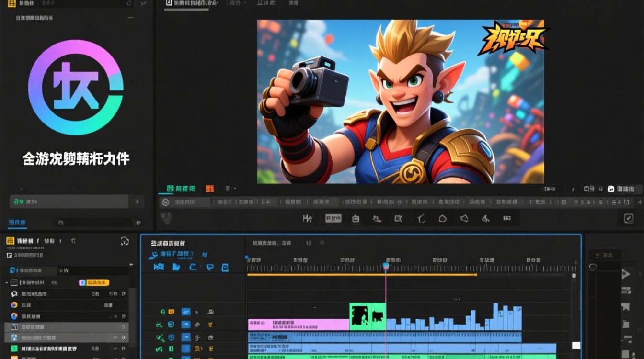This screenshot has height=359, width=644.
Task: Click the circular refresh icon in project panel
Action: [x=125, y=241]
